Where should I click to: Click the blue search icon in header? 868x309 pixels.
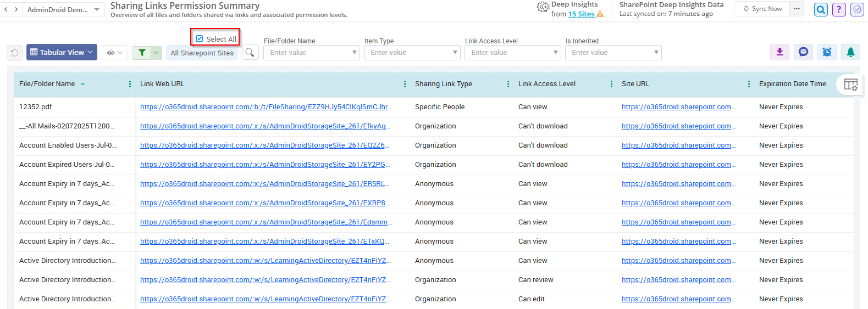821,9
